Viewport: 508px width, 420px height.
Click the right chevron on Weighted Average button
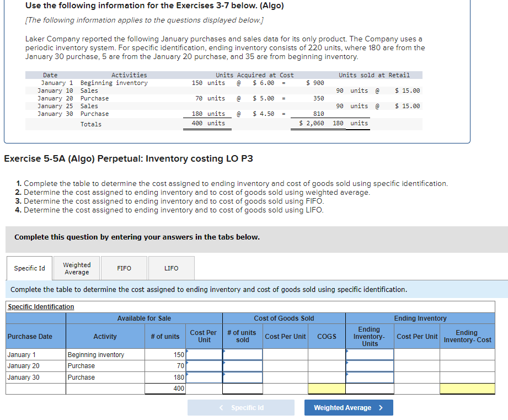click(x=381, y=408)
